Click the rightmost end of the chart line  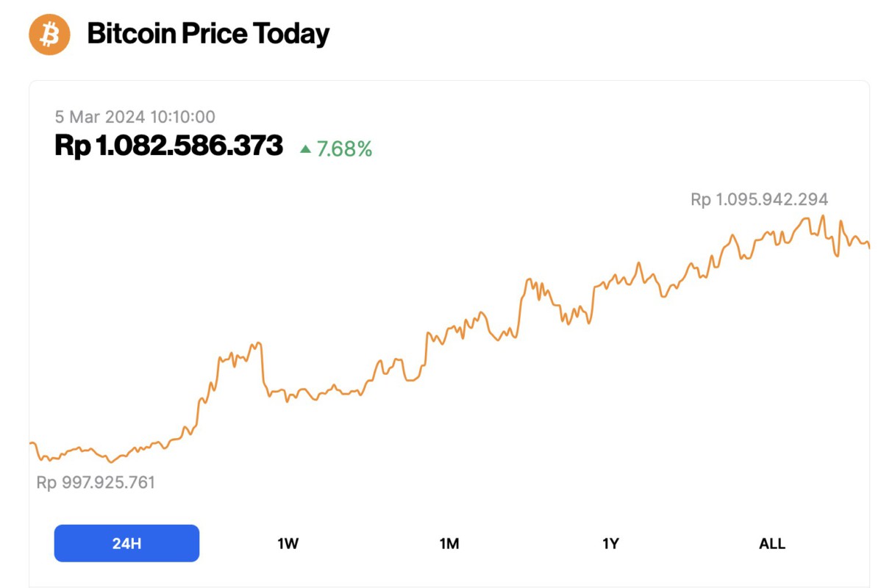[868, 246]
